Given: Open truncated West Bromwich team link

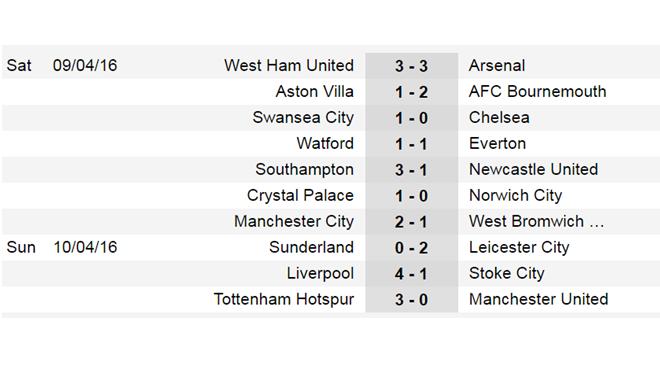Looking at the screenshot, I should (x=537, y=221).
